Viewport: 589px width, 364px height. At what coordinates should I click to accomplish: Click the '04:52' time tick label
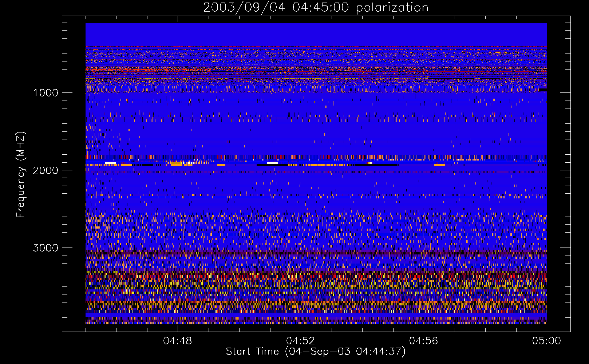click(x=301, y=341)
